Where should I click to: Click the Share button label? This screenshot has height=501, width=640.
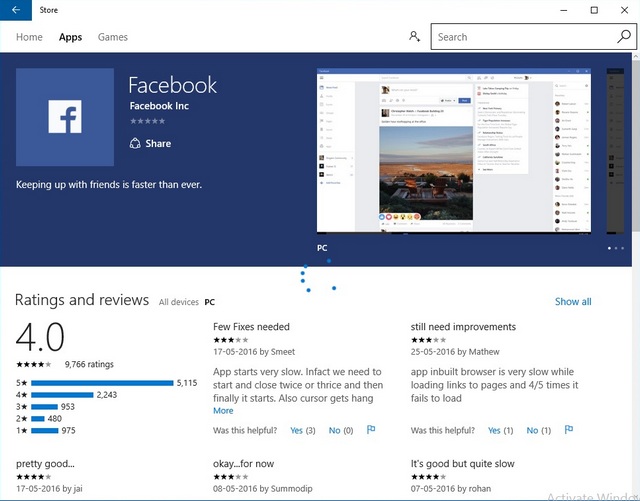tap(158, 143)
